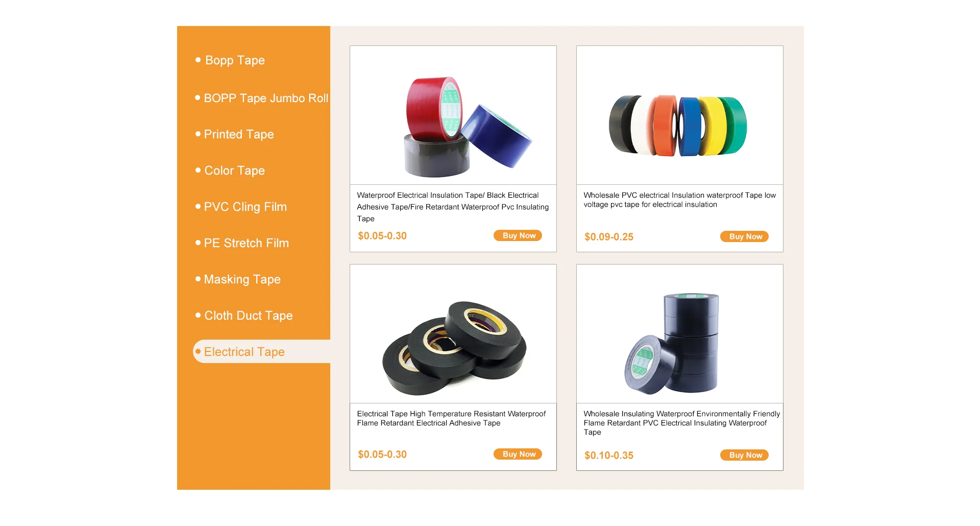Select the Color Tape category
The image size is (980, 526).
click(x=234, y=171)
